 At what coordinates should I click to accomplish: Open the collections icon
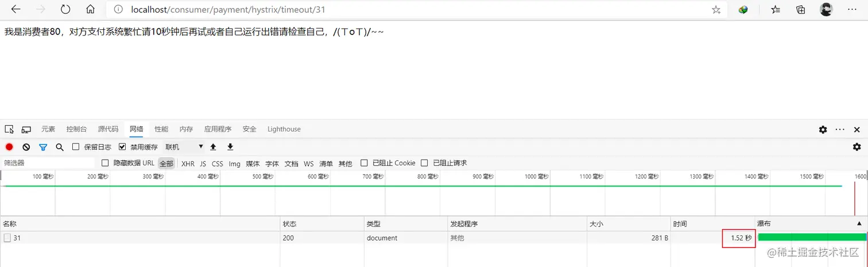(801, 10)
